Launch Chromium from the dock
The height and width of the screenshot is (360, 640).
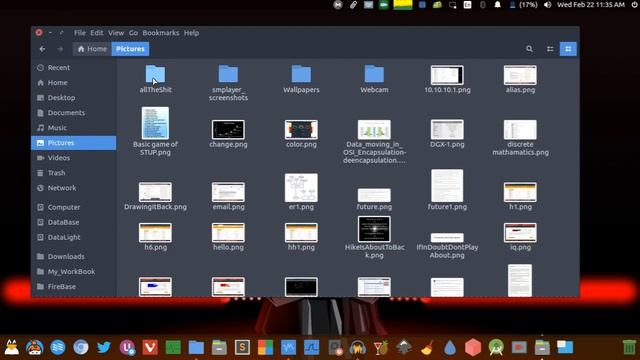point(81,347)
